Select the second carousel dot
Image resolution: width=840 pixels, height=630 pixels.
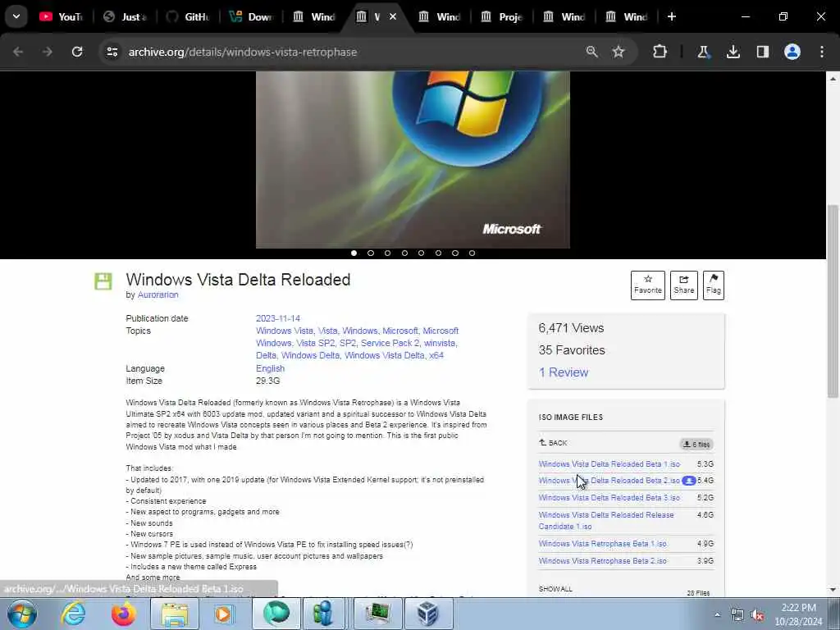pyautogui.click(x=371, y=253)
